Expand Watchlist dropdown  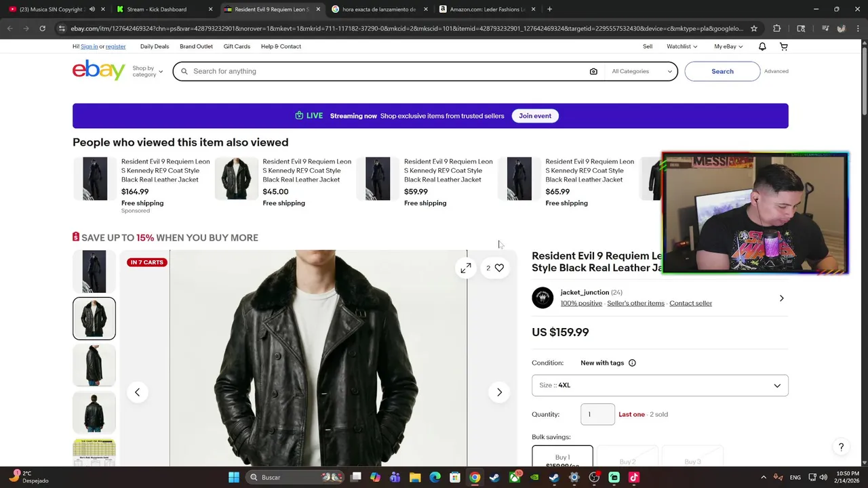(x=682, y=47)
